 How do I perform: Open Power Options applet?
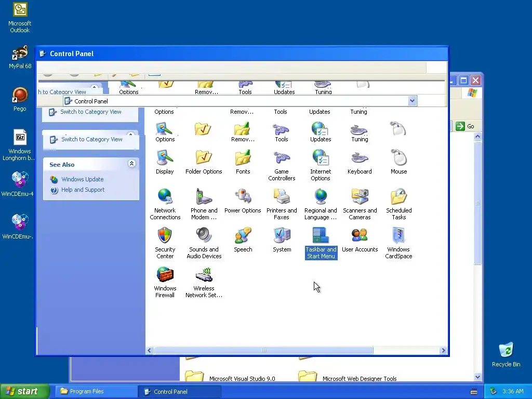click(243, 201)
